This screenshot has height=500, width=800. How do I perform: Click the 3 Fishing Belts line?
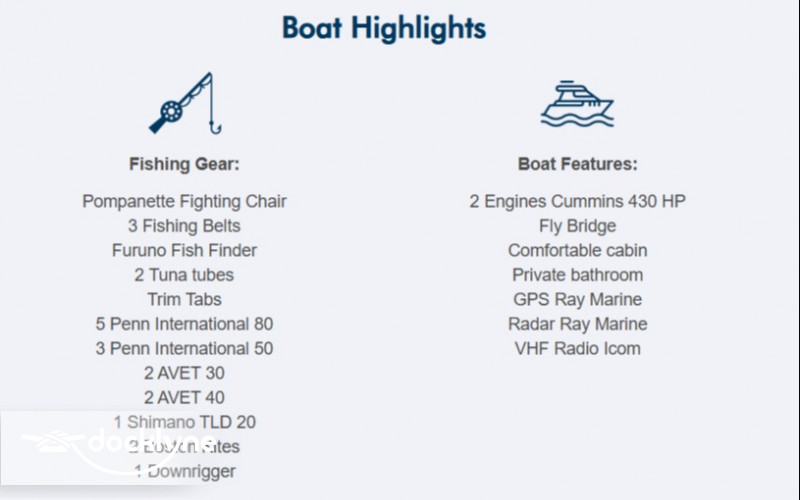coord(184,226)
